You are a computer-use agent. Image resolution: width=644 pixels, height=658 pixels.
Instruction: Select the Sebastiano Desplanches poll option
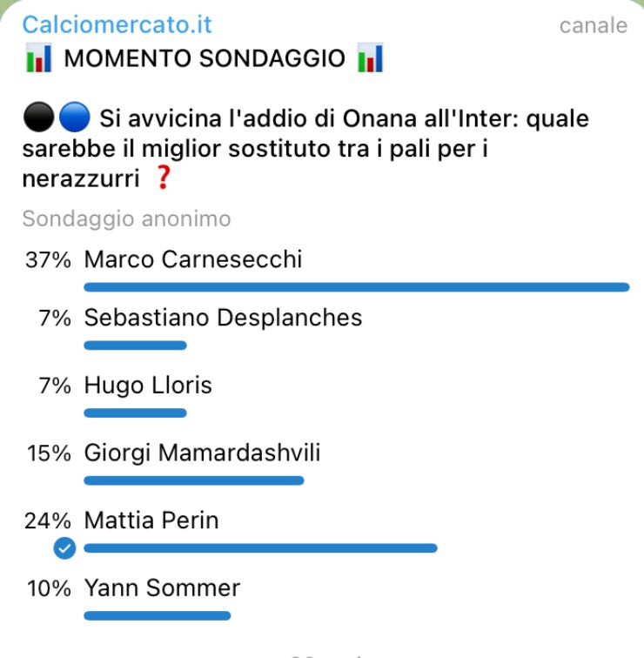[223, 318]
